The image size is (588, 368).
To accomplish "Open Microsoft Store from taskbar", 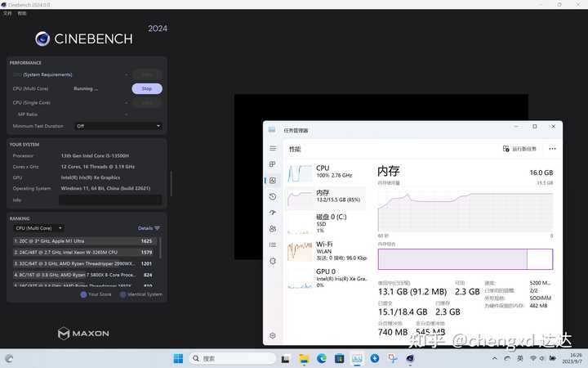I will (340, 359).
